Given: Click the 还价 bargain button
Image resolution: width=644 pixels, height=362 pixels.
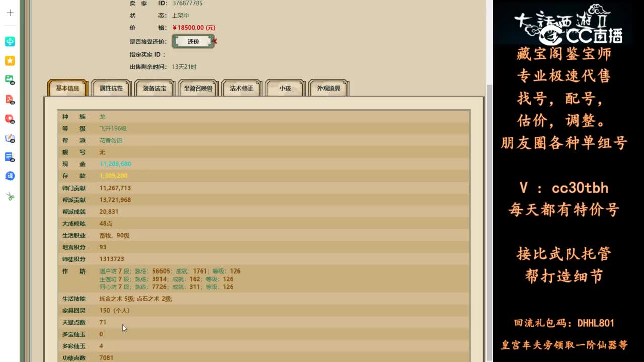Looking at the screenshot, I should pos(193,41).
